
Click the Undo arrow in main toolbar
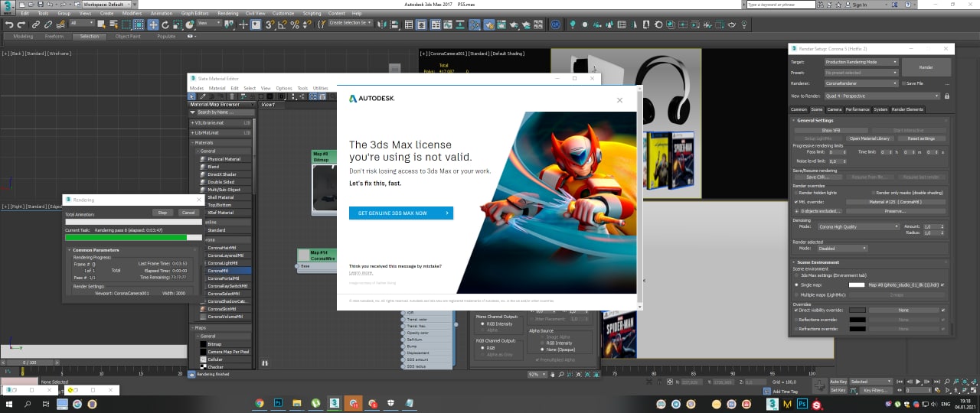pos(9,24)
